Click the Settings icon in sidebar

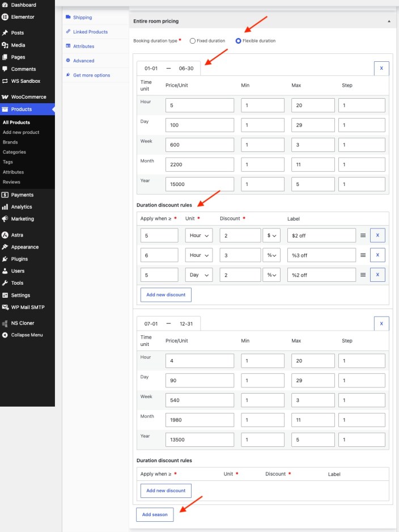[5, 295]
